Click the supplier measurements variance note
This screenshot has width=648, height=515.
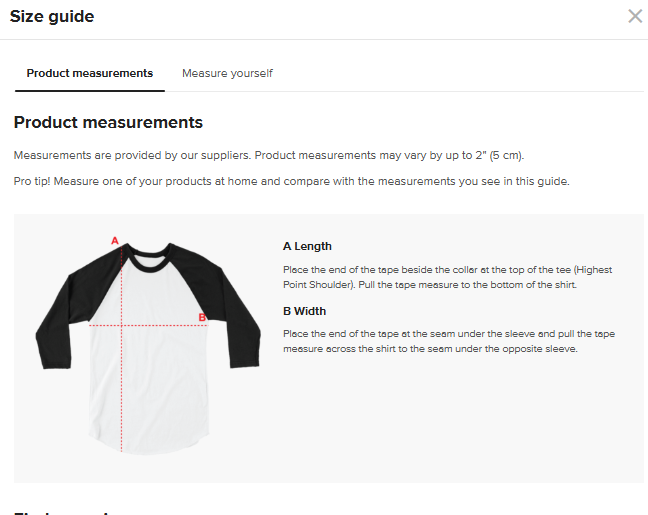(268, 155)
